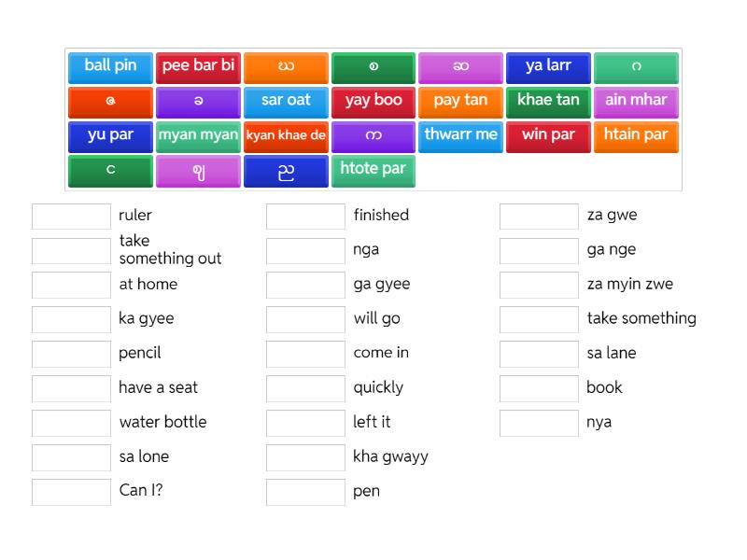Pick the green 'htote par' tile

pos(373,170)
